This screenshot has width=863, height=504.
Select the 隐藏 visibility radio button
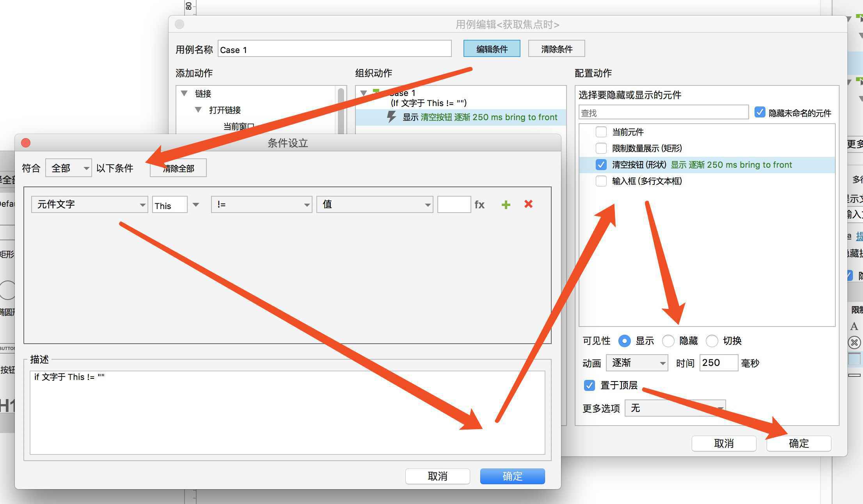pos(668,341)
